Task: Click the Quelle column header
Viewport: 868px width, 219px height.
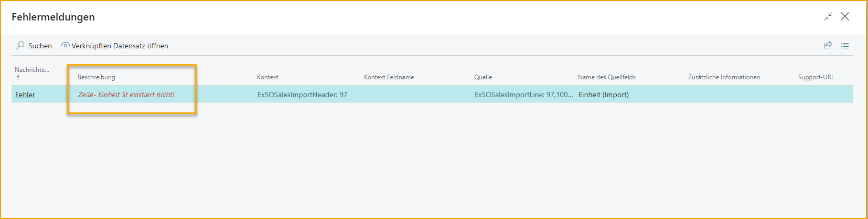Action: (483, 77)
